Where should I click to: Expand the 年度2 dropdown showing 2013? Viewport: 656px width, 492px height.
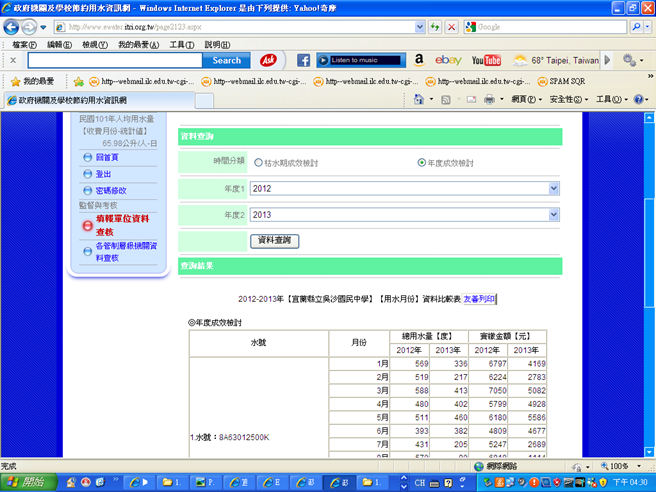click(x=404, y=214)
